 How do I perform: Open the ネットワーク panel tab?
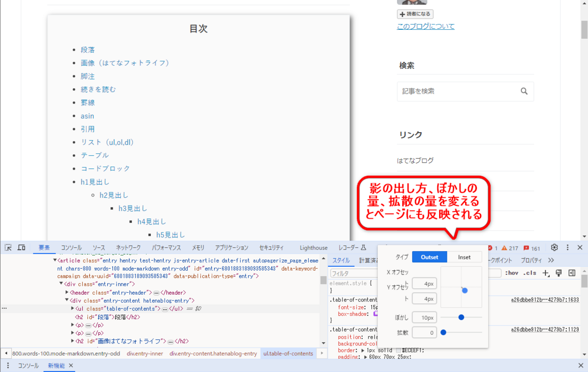pos(128,248)
